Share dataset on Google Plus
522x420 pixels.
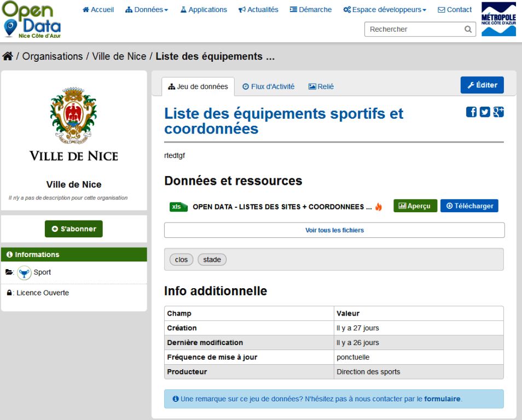498,112
